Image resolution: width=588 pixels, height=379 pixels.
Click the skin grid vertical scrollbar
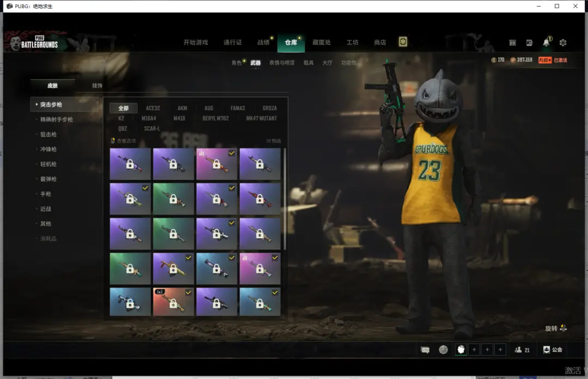click(285, 198)
